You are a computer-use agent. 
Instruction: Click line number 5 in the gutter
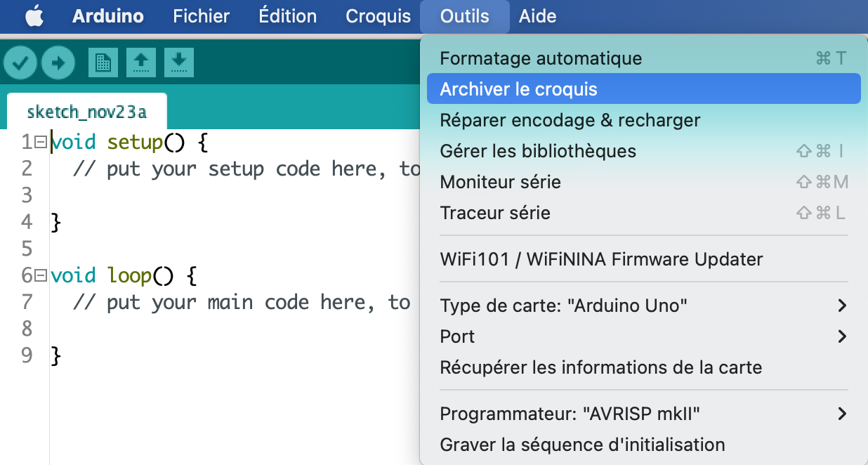tap(27, 249)
